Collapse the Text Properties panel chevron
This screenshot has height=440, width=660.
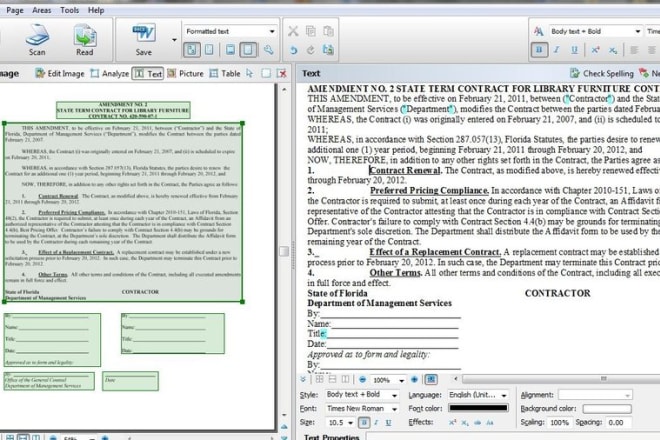(x=303, y=379)
